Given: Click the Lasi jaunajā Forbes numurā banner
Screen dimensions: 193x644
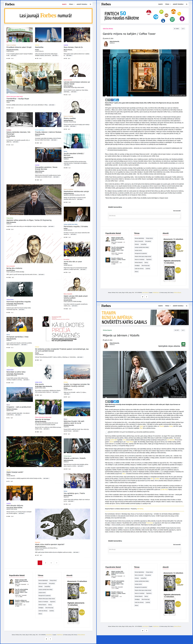Looking at the screenshot, I should pos(48,15).
